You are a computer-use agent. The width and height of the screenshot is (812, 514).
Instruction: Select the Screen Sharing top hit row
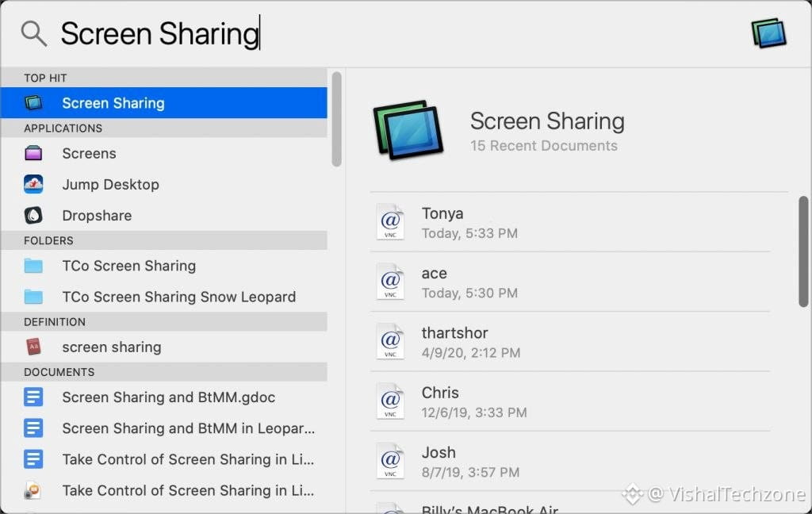(163, 102)
